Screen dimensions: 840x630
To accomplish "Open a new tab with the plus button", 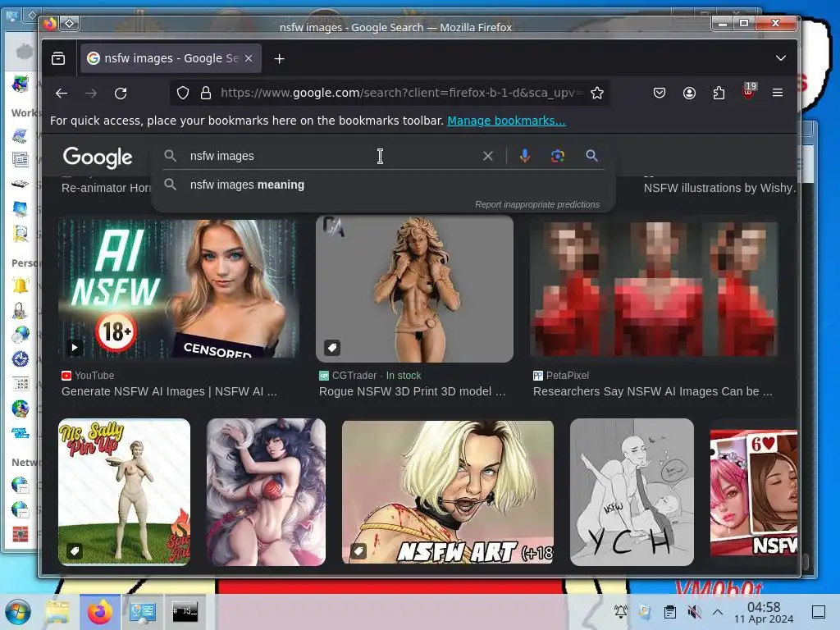I will point(279,58).
